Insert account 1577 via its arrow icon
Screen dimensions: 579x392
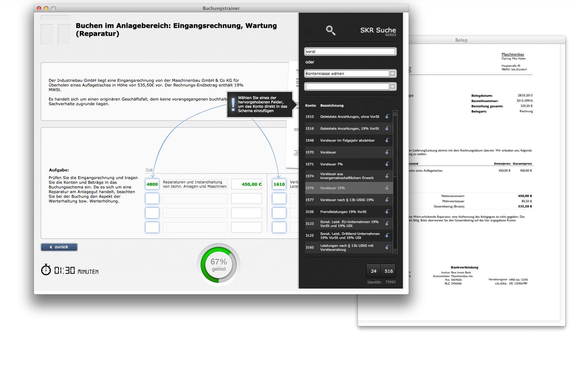click(387, 200)
